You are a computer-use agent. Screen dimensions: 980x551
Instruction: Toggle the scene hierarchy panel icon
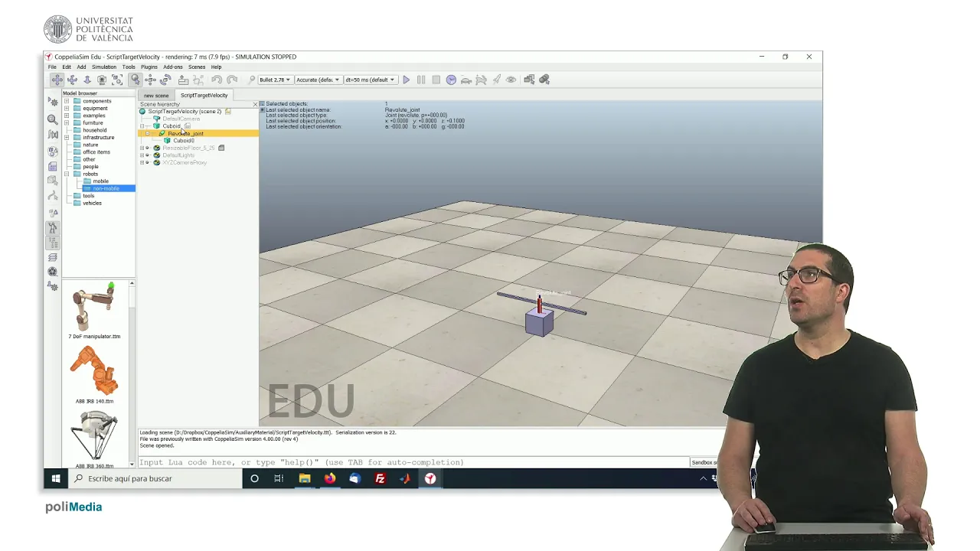(x=53, y=243)
